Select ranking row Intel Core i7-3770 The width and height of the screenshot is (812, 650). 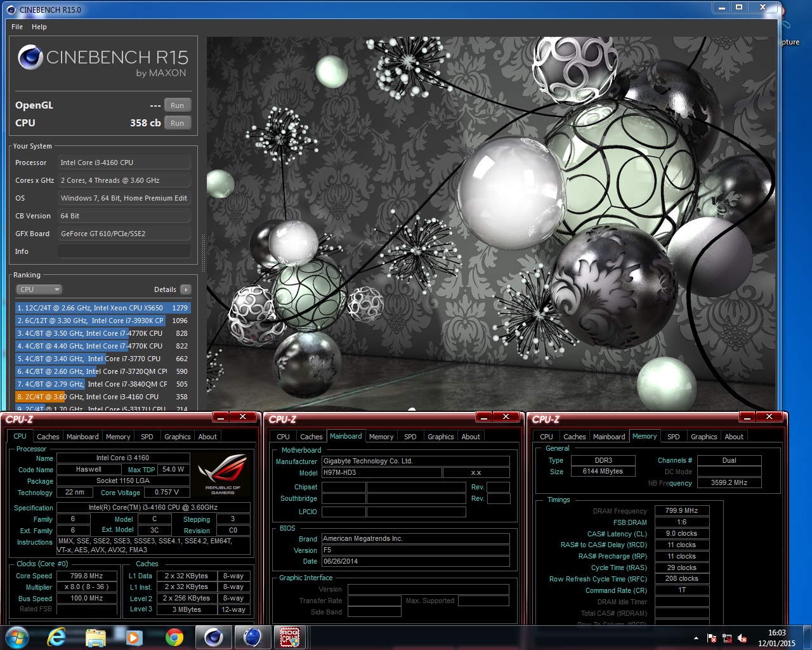(103, 359)
